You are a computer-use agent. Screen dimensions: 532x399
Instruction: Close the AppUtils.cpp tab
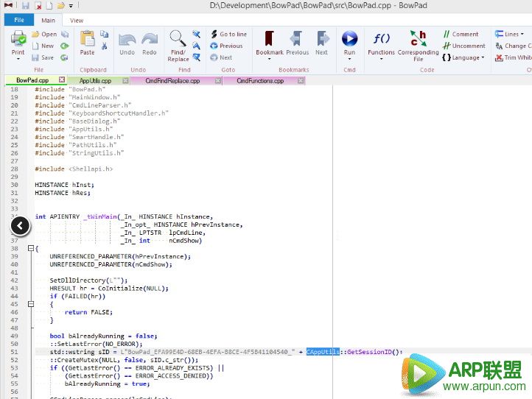point(125,81)
